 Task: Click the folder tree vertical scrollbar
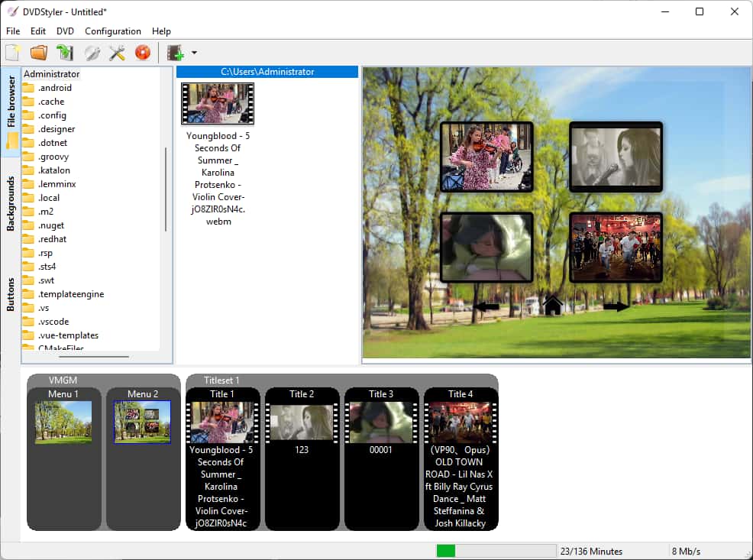[166, 189]
